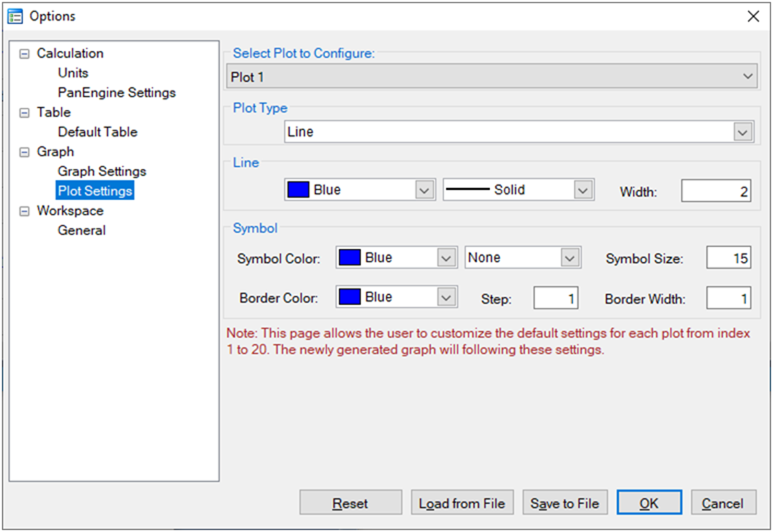The height and width of the screenshot is (532, 773).
Task: Open the Units settings page
Action: click(x=73, y=73)
